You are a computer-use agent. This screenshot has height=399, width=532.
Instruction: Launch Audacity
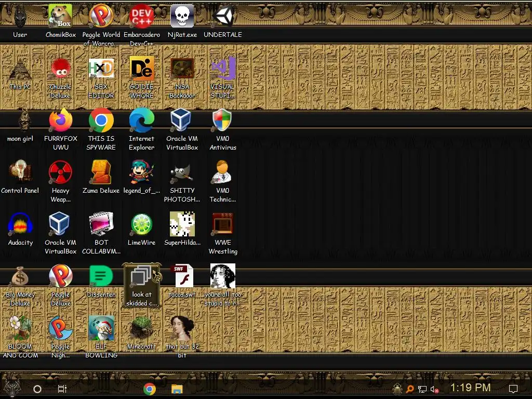point(20,229)
